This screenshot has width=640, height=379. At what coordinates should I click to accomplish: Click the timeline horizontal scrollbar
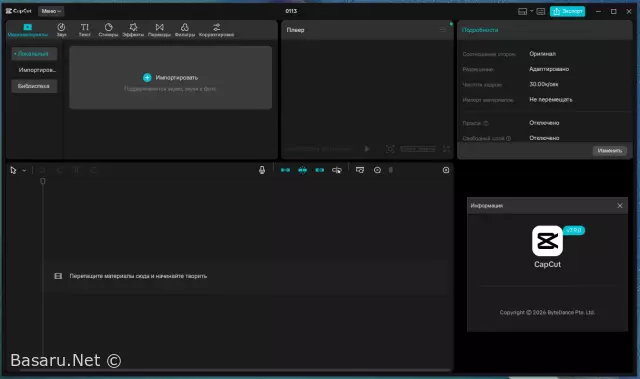pyautogui.click(x=235, y=370)
